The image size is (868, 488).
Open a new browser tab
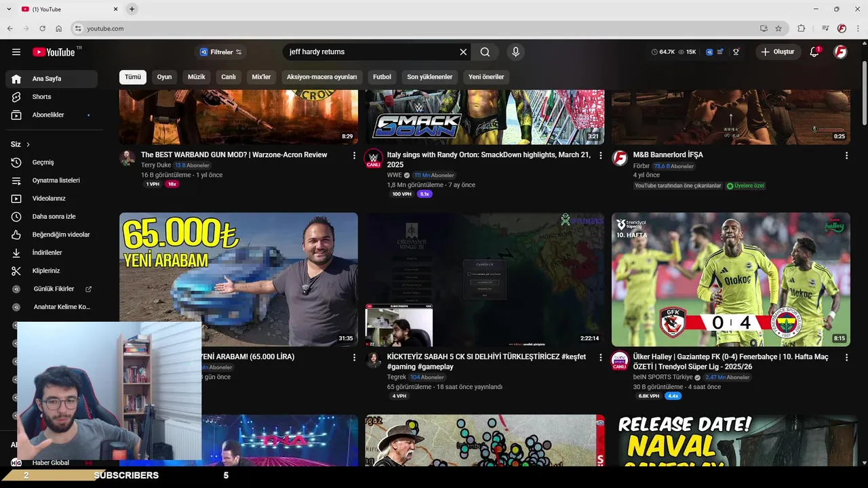tap(132, 9)
